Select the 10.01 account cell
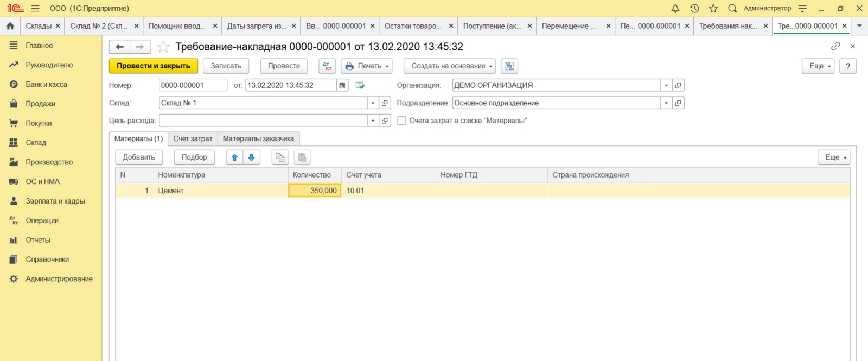Image resolution: width=868 pixels, height=361 pixels. pyautogui.click(x=388, y=191)
